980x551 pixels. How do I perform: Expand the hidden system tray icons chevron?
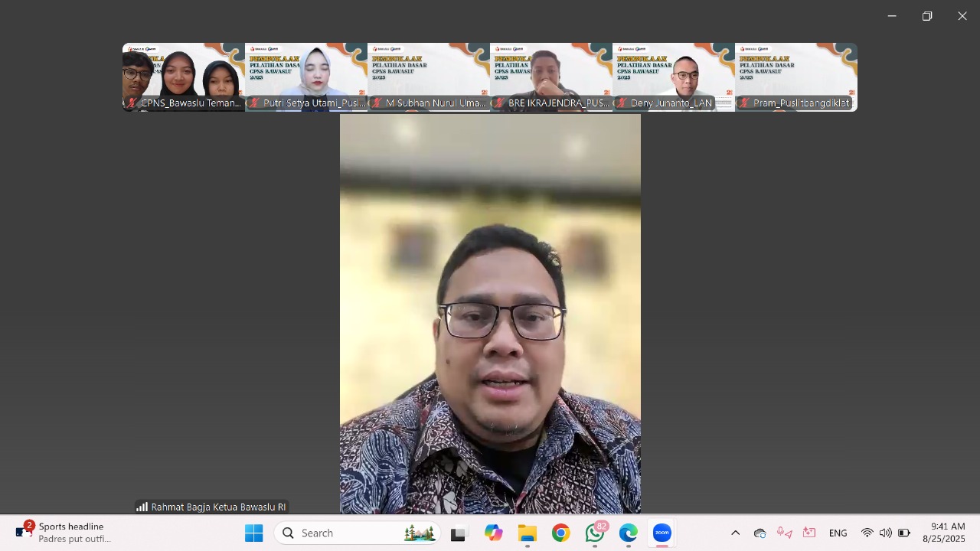(735, 533)
